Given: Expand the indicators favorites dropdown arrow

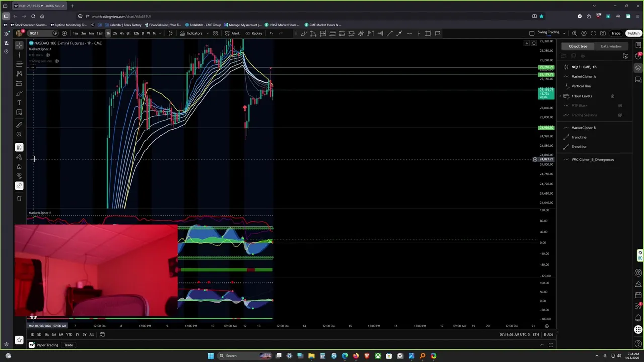Looking at the screenshot, I should 207,33.
